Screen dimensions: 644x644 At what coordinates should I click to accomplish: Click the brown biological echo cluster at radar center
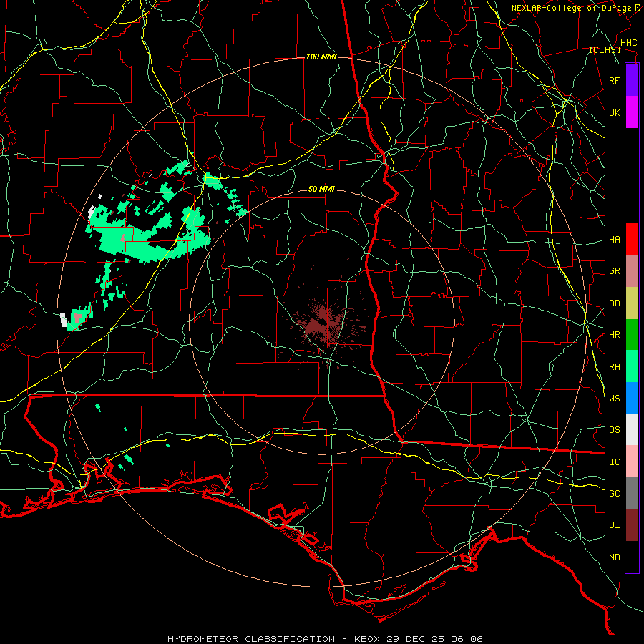click(x=323, y=323)
